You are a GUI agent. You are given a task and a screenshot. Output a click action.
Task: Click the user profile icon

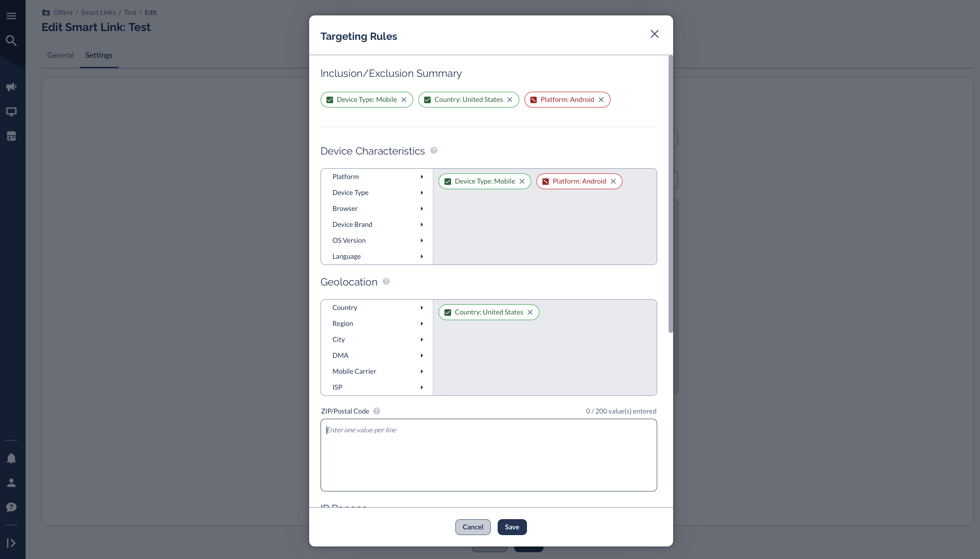pyautogui.click(x=11, y=483)
